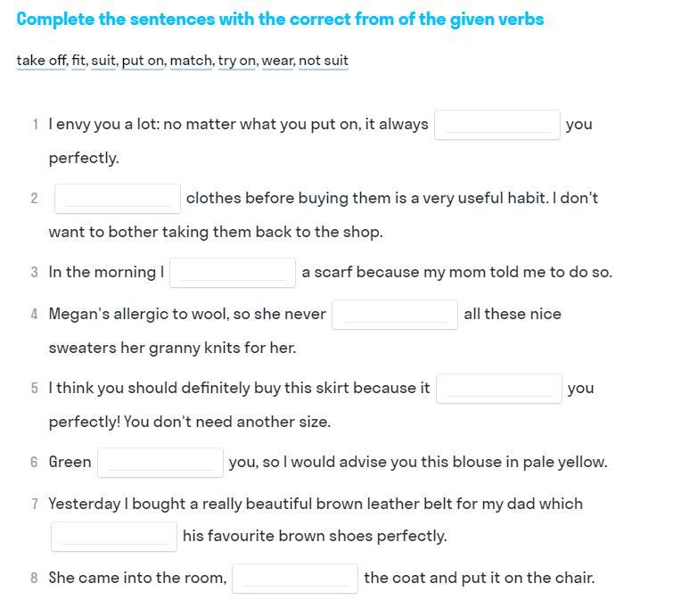Viewport: 681px width, 616px height.
Task: Click the underlined verb 'try on'
Action: 237,61
